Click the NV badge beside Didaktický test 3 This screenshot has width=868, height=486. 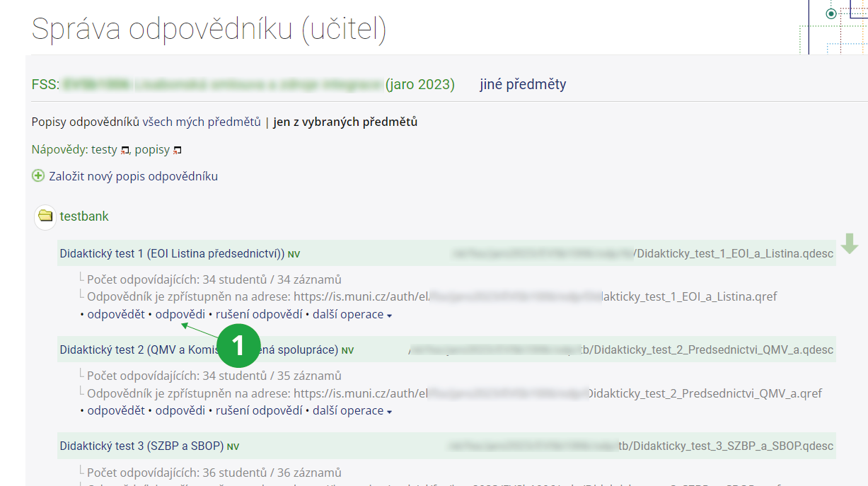pyautogui.click(x=233, y=447)
